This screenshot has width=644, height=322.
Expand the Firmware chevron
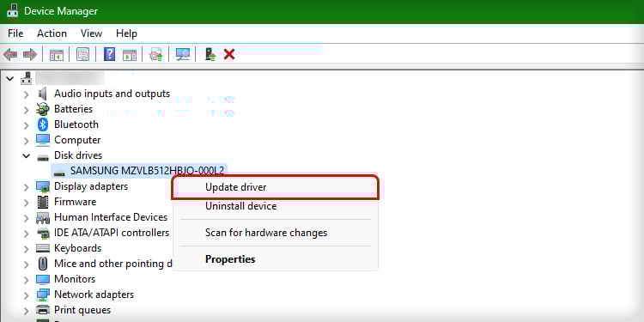coord(27,203)
